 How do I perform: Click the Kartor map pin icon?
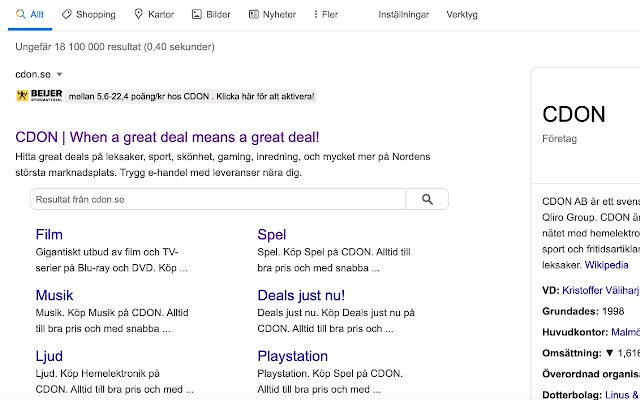139,14
